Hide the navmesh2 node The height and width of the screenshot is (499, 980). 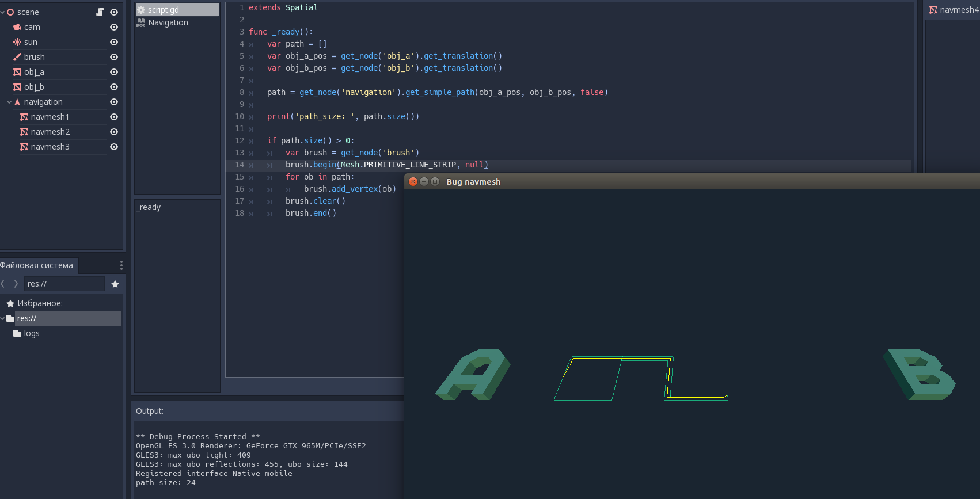[x=114, y=132]
